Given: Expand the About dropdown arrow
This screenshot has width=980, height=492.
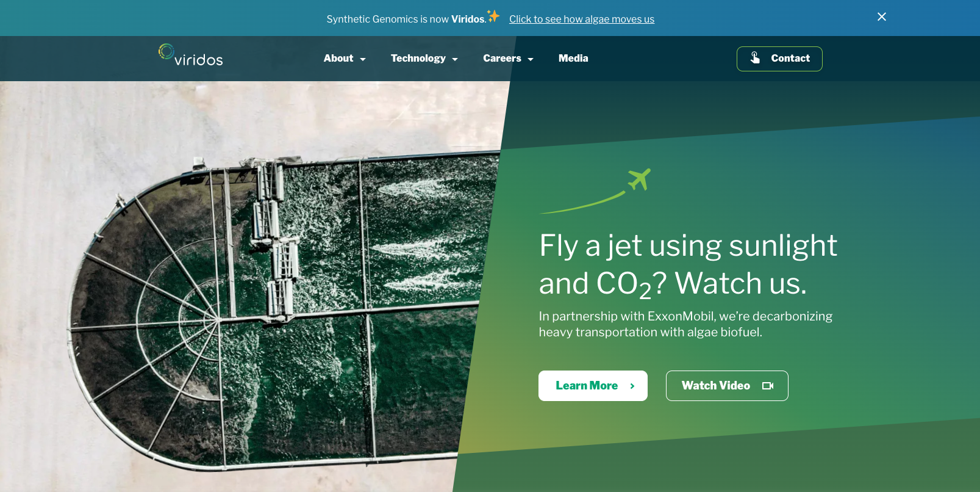Looking at the screenshot, I should pyautogui.click(x=363, y=59).
